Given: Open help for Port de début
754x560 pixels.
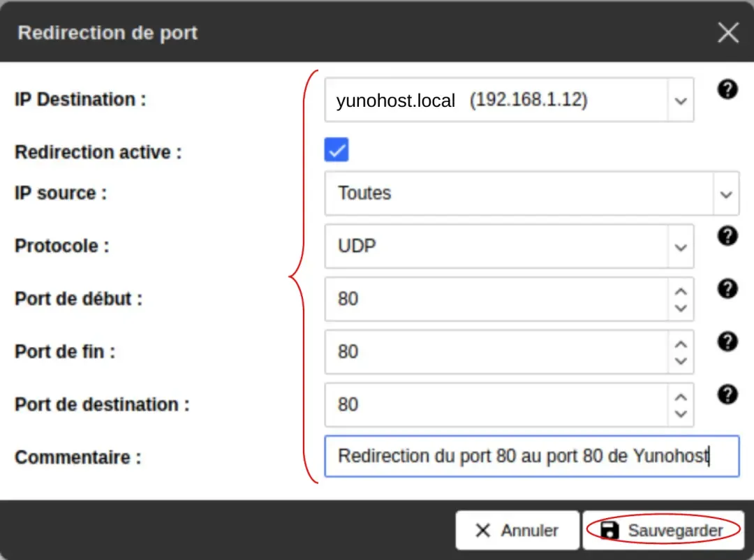Looking at the screenshot, I should point(727,289).
